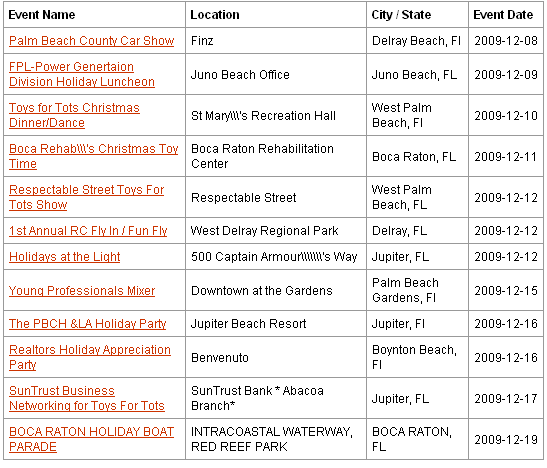Select the 2009-12-11 date cell
The height and width of the screenshot is (468, 547).
coord(506,156)
